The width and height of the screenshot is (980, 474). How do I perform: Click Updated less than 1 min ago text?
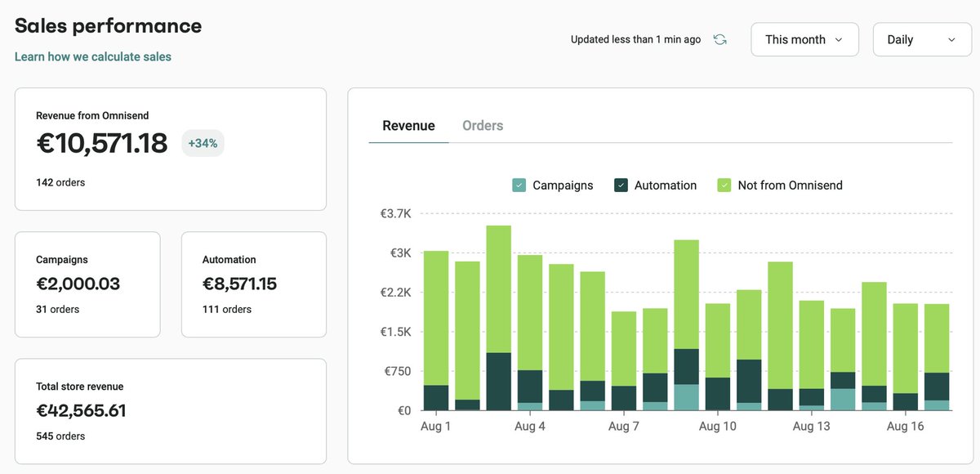point(635,39)
